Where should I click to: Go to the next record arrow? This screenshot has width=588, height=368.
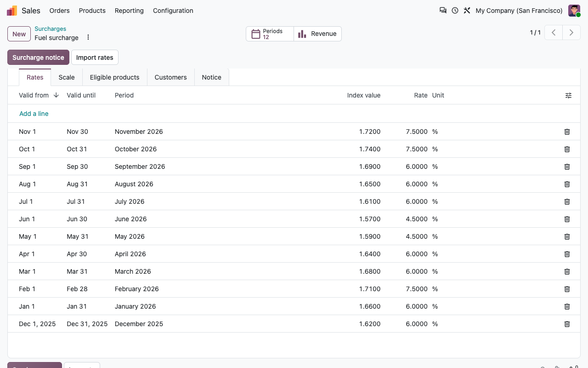click(571, 33)
